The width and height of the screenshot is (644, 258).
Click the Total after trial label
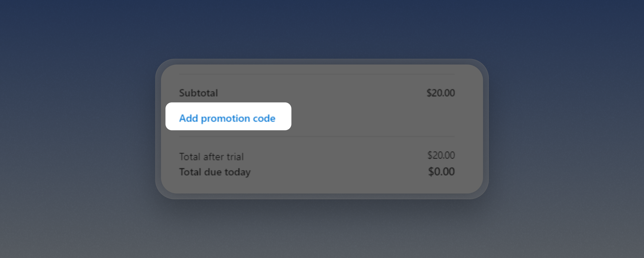[211, 157]
